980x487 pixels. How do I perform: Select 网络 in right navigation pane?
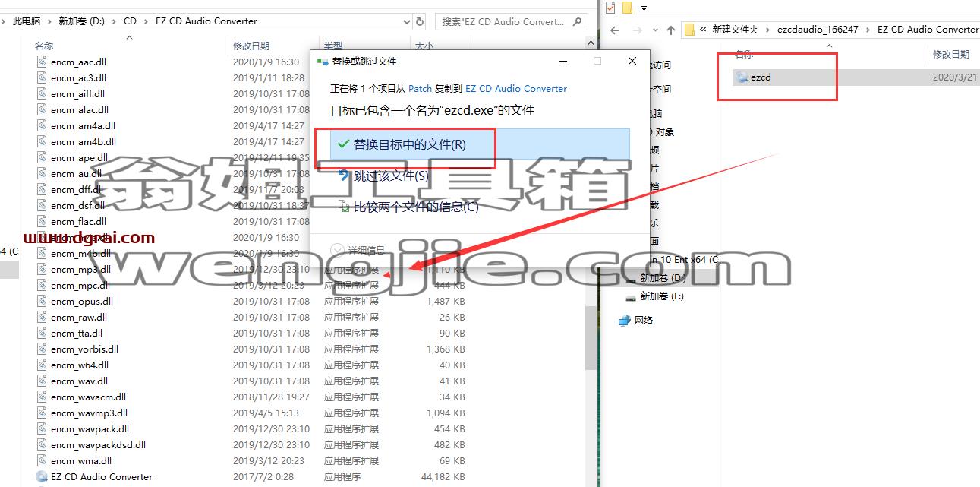pyautogui.click(x=644, y=321)
